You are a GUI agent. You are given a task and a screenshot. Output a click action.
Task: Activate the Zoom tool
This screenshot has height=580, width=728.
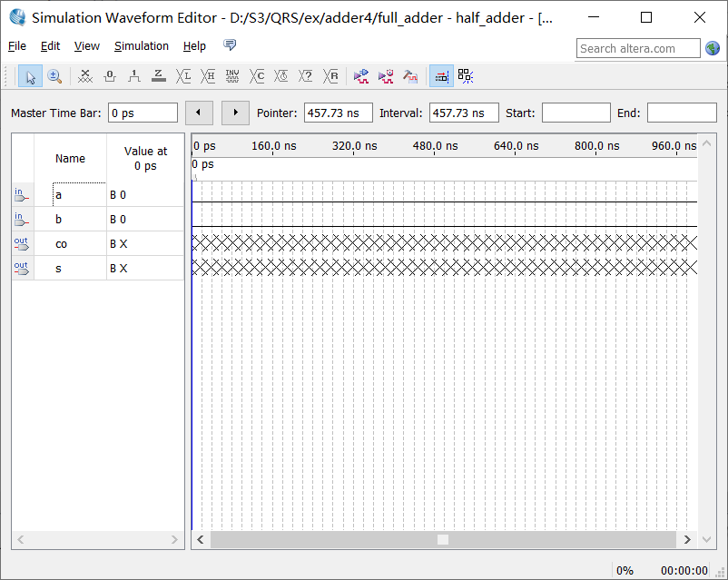pos(54,76)
